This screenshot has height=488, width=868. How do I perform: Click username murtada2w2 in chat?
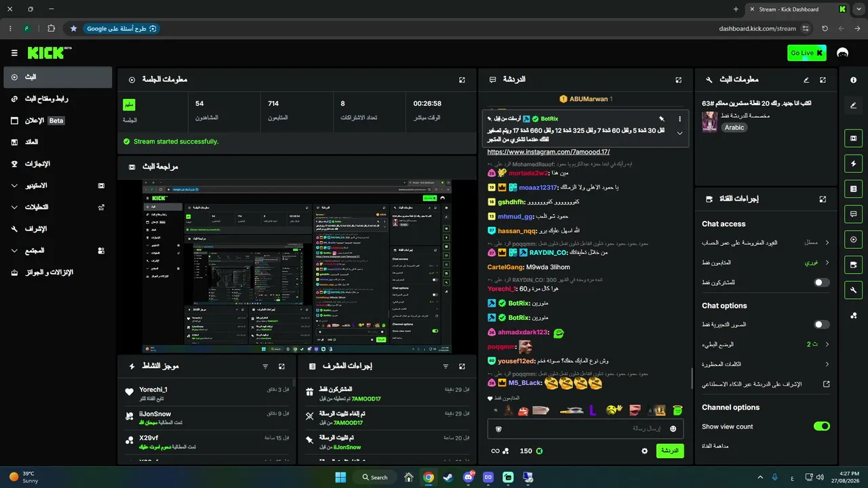point(528,173)
